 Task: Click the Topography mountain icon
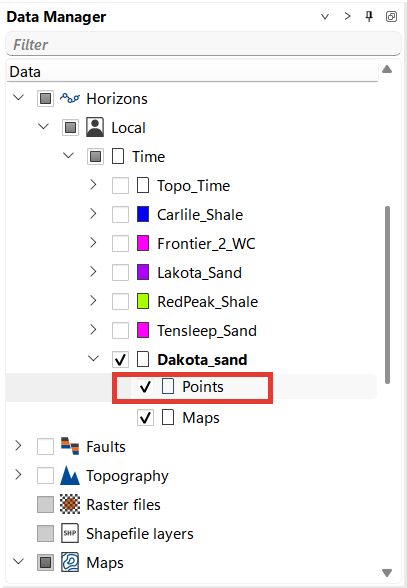click(70, 475)
